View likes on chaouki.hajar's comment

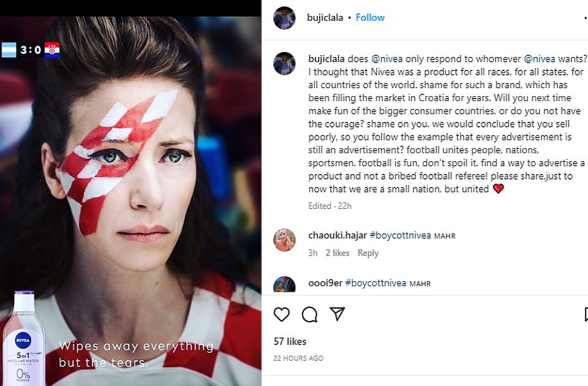(x=337, y=253)
